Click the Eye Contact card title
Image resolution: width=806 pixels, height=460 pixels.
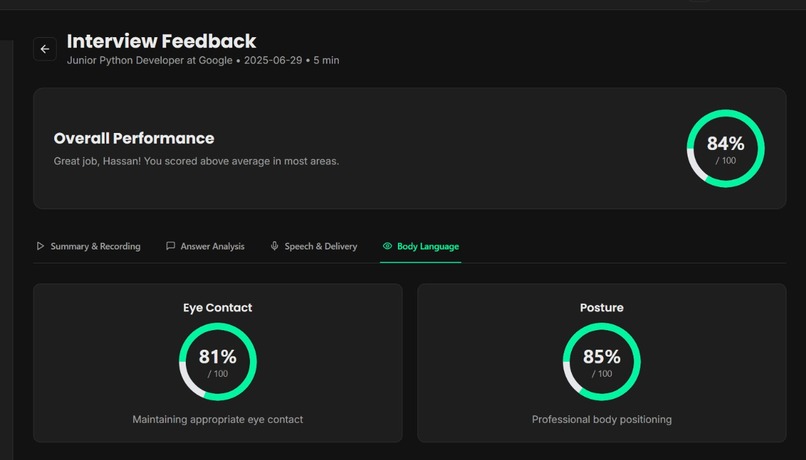tap(218, 307)
